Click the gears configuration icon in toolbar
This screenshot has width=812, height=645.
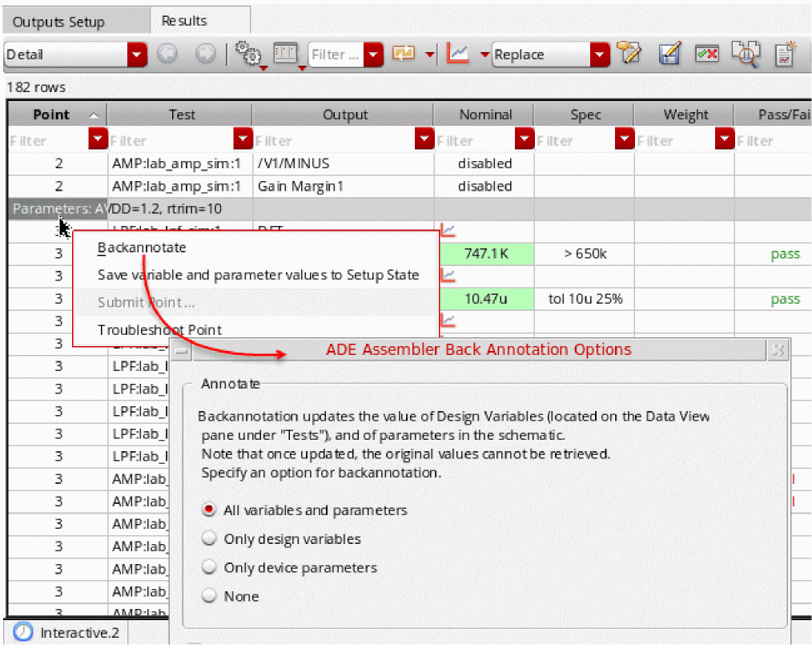[249, 54]
